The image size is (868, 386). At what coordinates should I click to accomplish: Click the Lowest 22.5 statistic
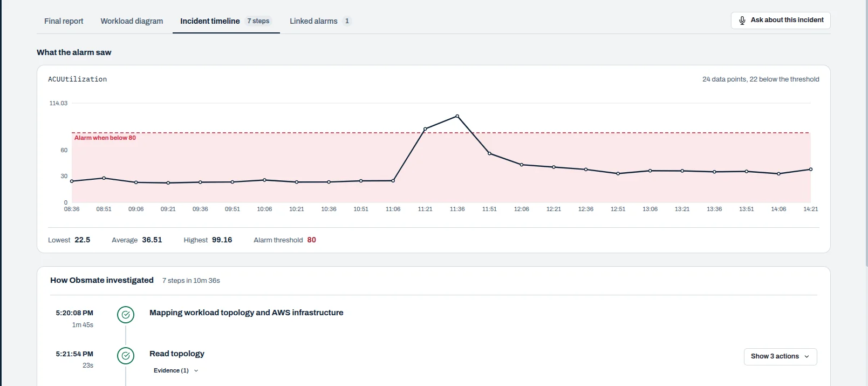coord(69,240)
